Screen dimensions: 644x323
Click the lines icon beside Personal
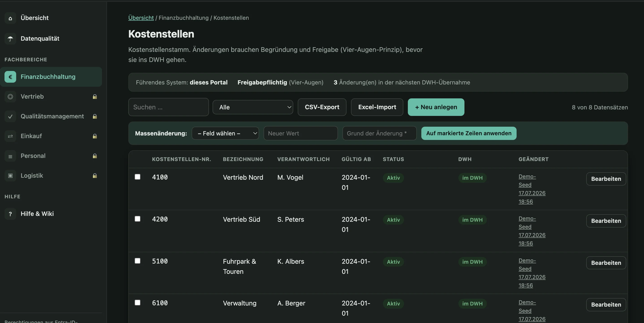10,156
